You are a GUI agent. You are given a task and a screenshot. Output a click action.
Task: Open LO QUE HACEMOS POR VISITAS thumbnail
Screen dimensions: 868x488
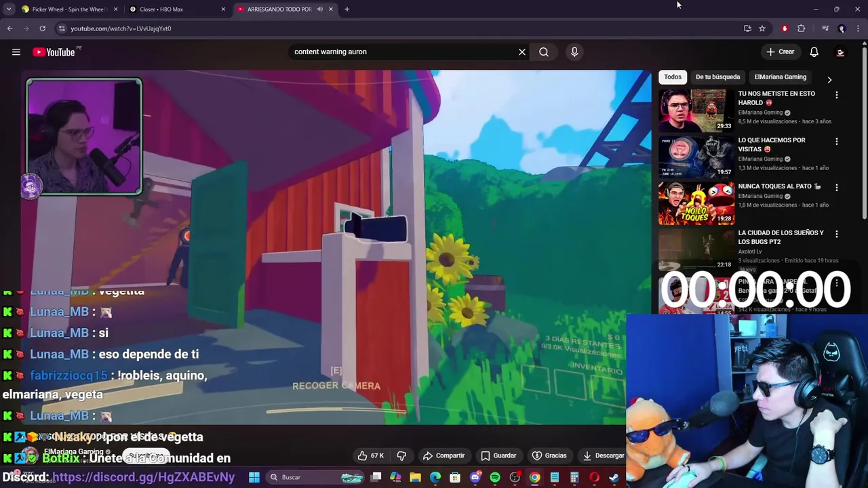pos(696,157)
